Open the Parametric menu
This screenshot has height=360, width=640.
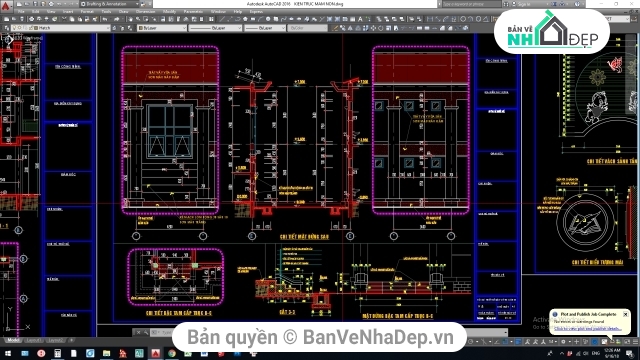pyautogui.click(x=193, y=12)
